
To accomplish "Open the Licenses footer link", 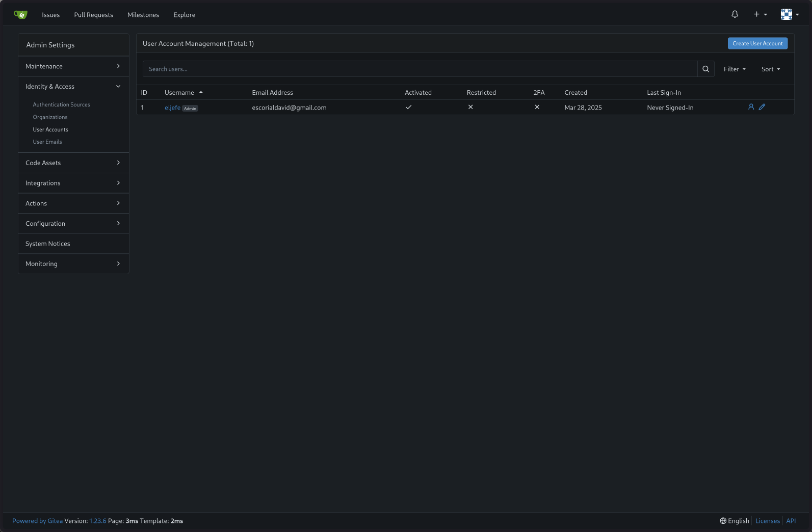I will pos(768,521).
